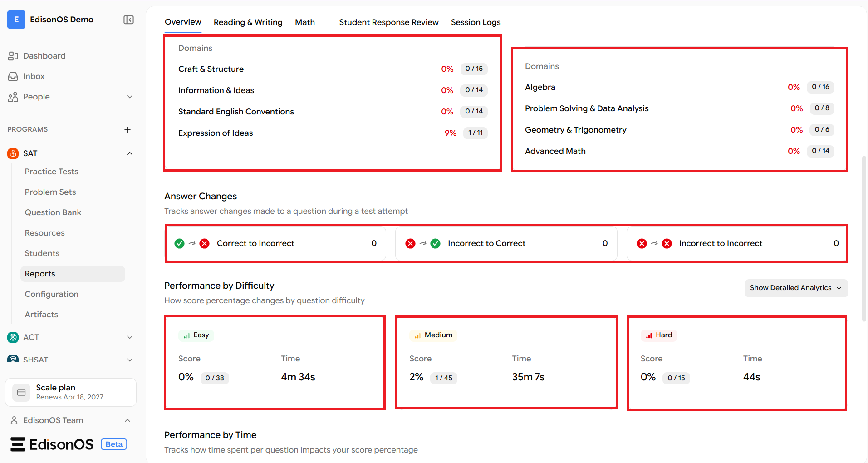Click the Scale plan card icon

pos(21,393)
